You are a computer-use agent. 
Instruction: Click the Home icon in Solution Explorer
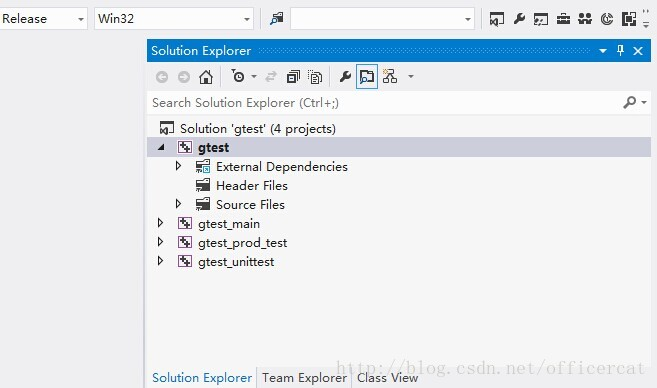pos(206,77)
